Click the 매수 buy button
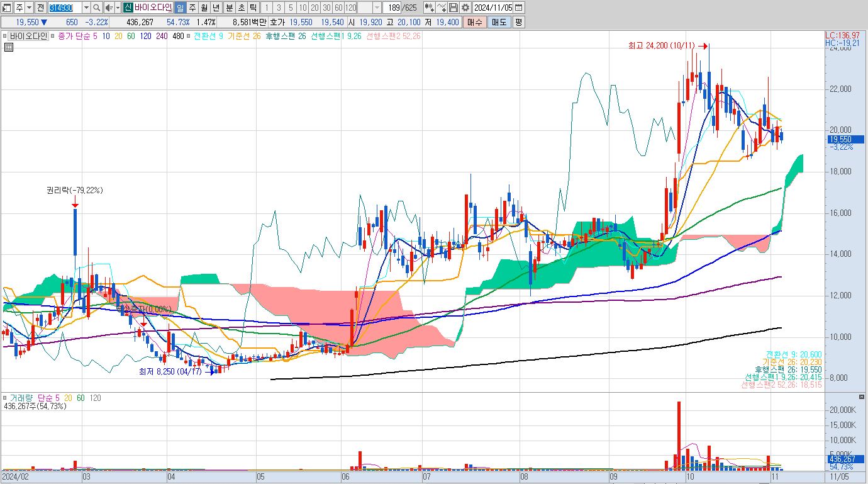 pos(475,22)
